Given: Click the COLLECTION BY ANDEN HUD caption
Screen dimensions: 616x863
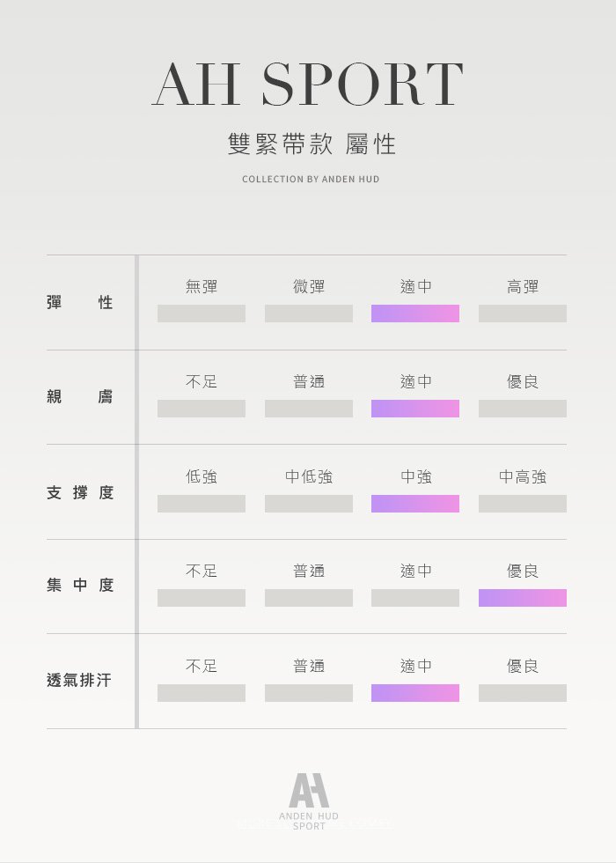Looking at the screenshot, I should pyautogui.click(x=311, y=180).
